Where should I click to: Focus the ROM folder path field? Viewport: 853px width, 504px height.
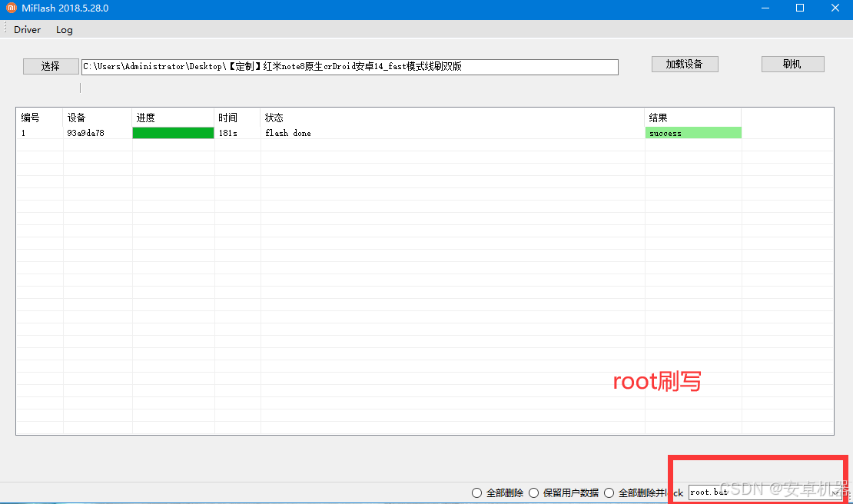click(x=349, y=67)
